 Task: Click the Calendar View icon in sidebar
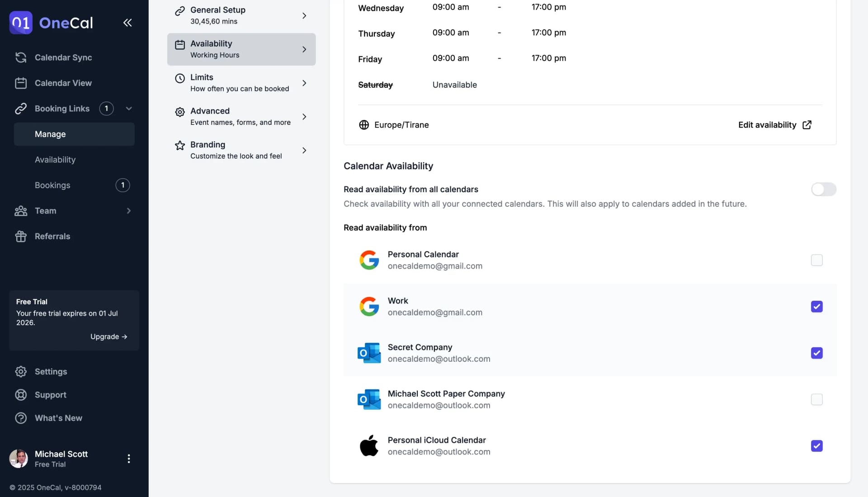click(20, 82)
